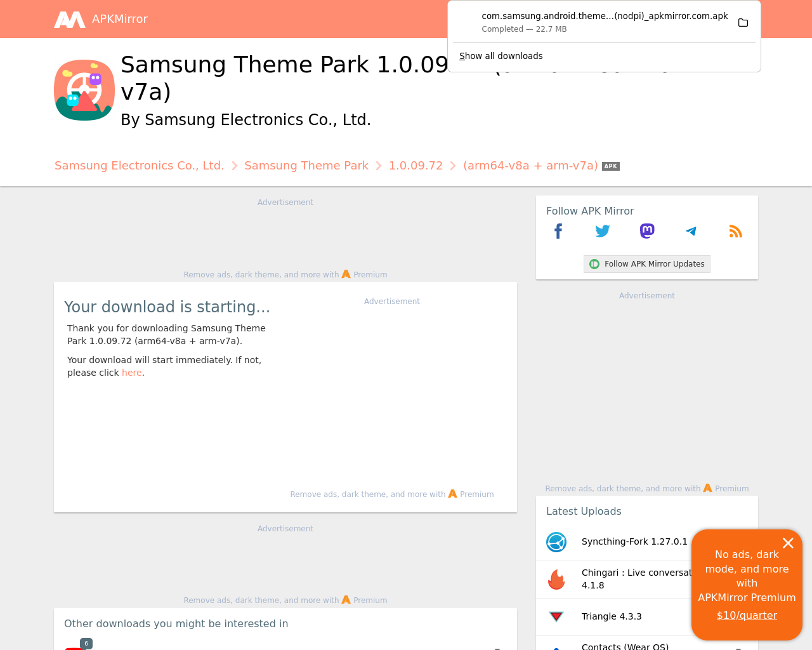Click downloaded apk file name in popup
This screenshot has width=812, height=650.
(605, 16)
